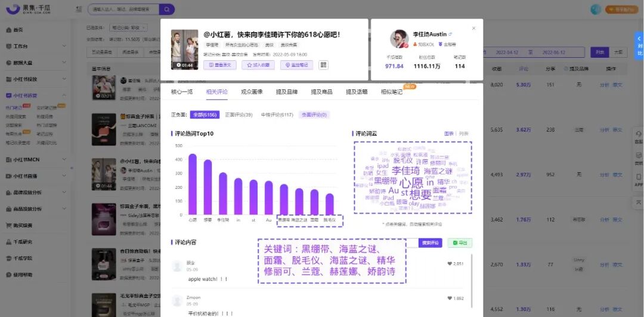The width and height of the screenshot is (644, 317).
Task: Click the 果集·千瓜 logo
Action: [x=29, y=8]
